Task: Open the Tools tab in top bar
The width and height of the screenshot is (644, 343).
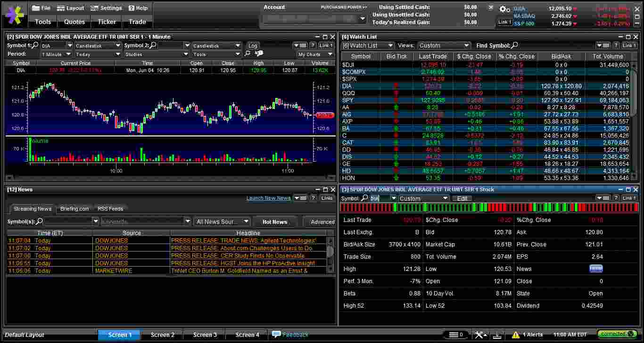Action: coord(43,22)
